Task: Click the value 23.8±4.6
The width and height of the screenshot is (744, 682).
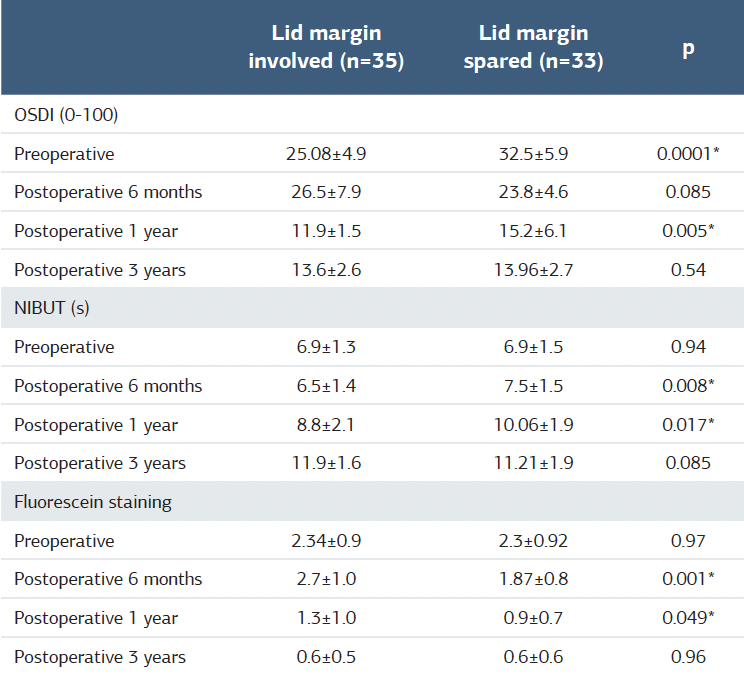Action: pos(533,192)
